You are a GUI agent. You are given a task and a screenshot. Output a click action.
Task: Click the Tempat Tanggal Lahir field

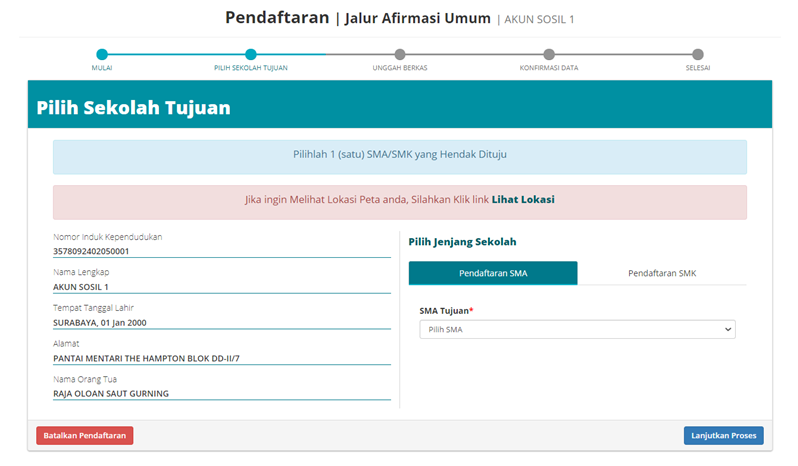pos(222,323)
